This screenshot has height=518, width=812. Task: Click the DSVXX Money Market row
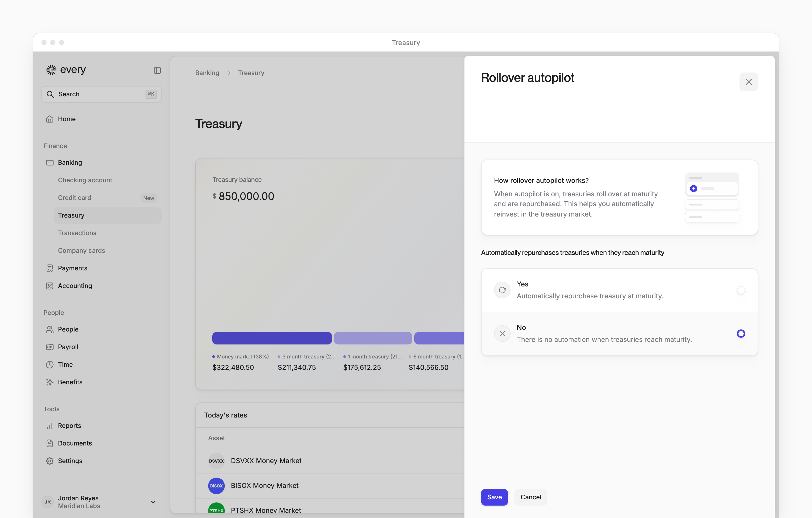(330, 461)
